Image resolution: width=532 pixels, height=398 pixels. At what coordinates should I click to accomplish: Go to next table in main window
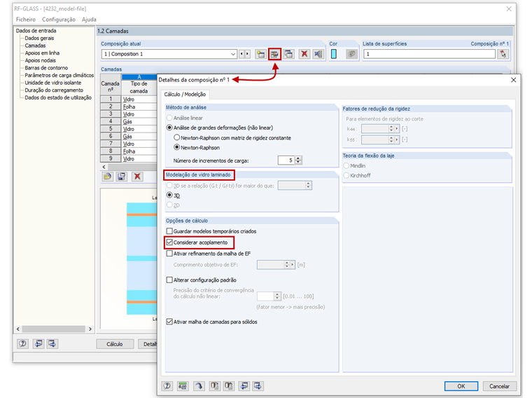pyautogui.click(x=52, y=343)
